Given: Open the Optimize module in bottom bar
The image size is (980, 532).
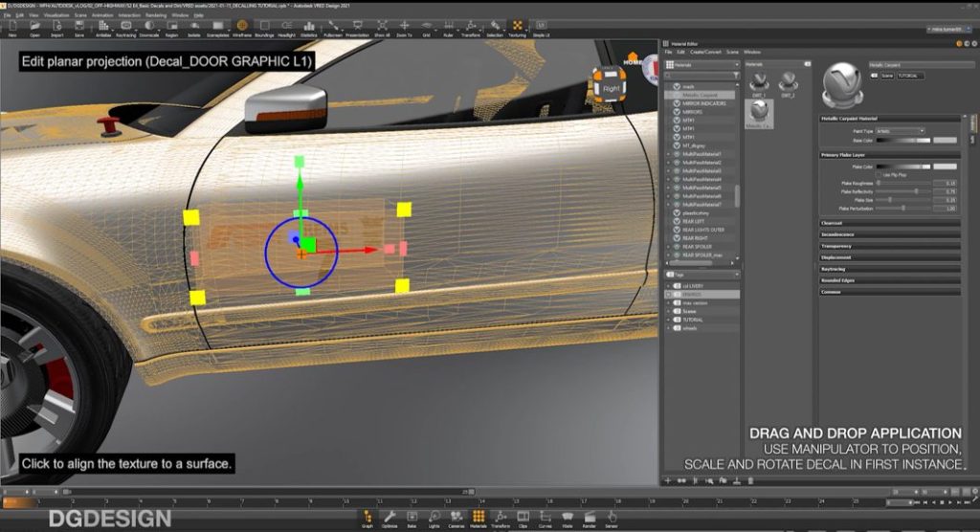Looking at the screenshot, I should [390, 519].
